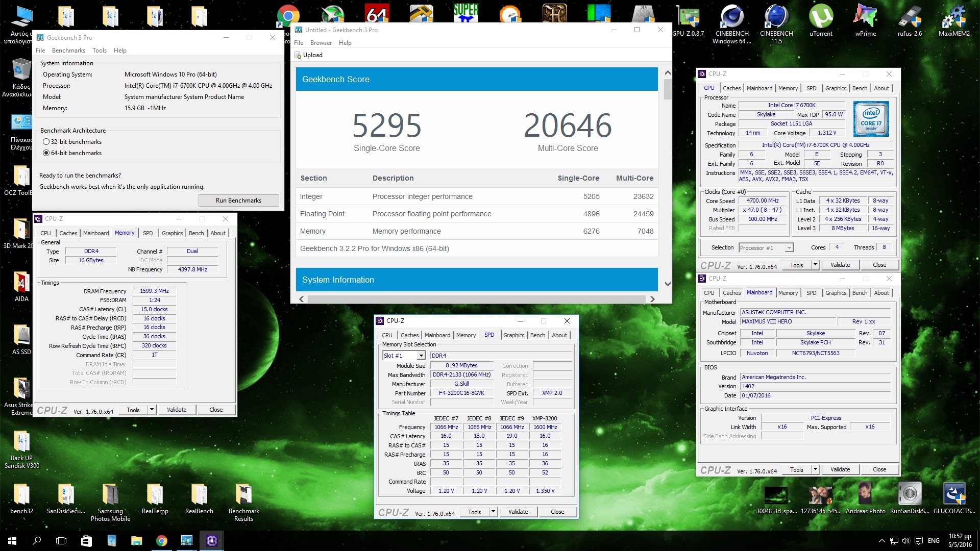Click Validate in CPU-Z Memory window
The height and width of the screenshot is (551, 980).
point(177,410)
